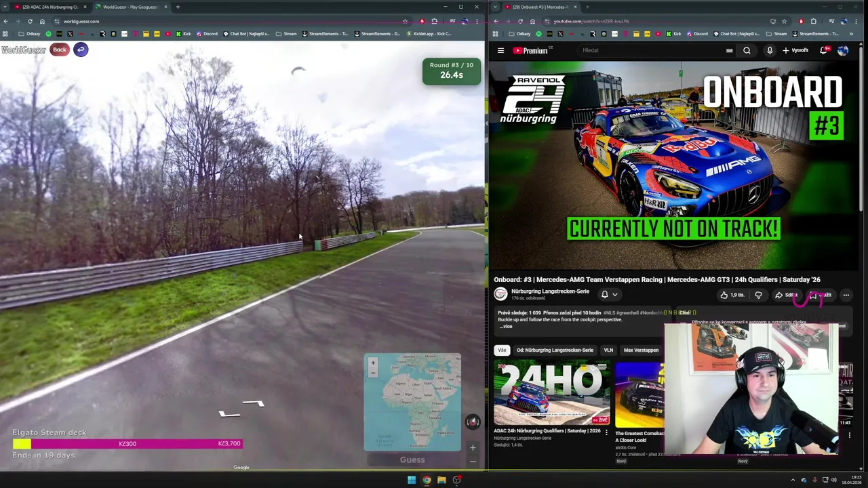
Task: Open Chrome from the taskbar
Action: click(427, 480)
